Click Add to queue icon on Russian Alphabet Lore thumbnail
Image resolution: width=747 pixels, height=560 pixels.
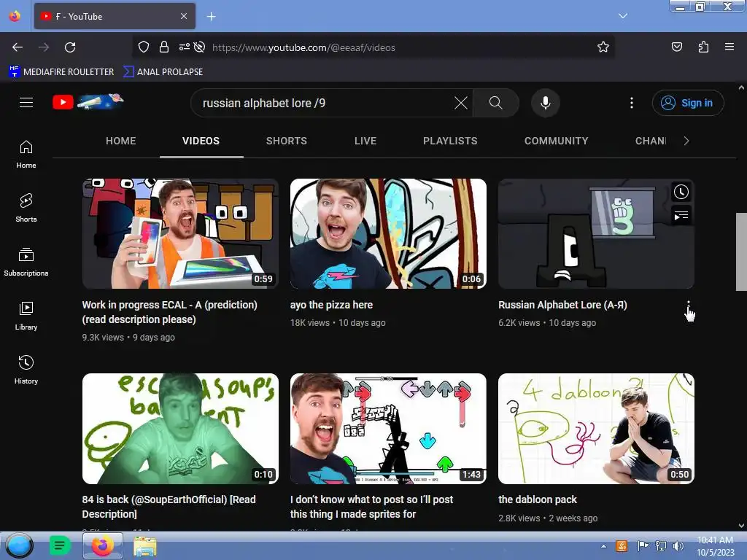coord(681,216)
